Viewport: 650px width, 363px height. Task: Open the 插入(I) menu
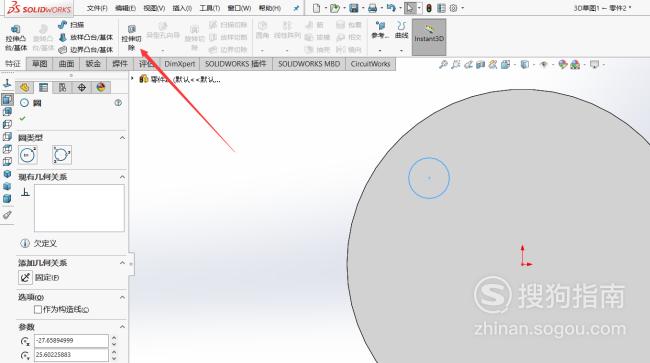pyautogui.click(x=182, y=8)
